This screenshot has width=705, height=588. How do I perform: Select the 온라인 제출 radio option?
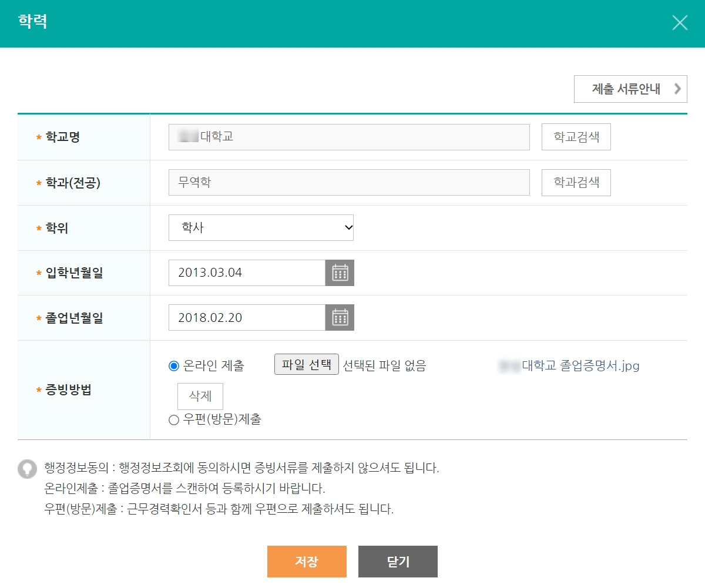click(173, 366)
